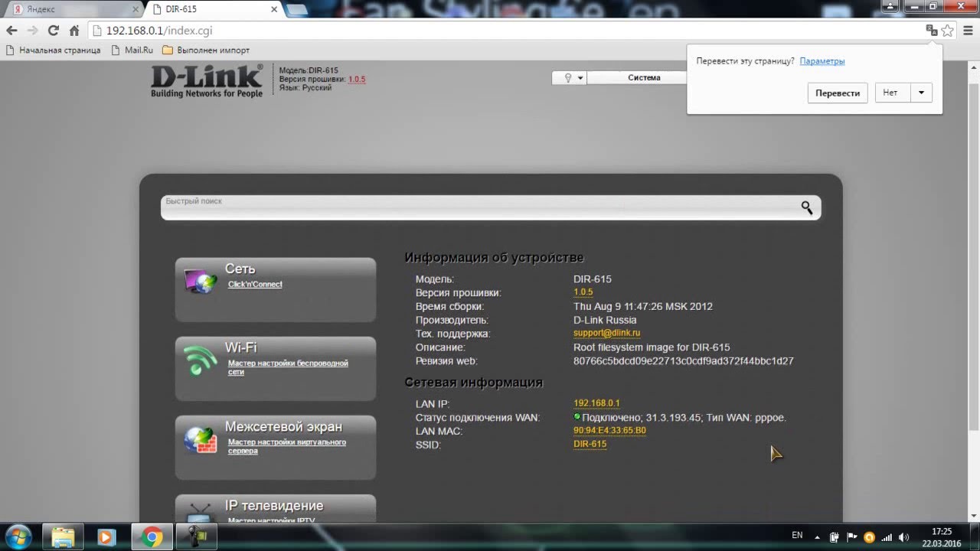
Task: Click firmware version 1.0.5 in header
Action: coord(357,80)
